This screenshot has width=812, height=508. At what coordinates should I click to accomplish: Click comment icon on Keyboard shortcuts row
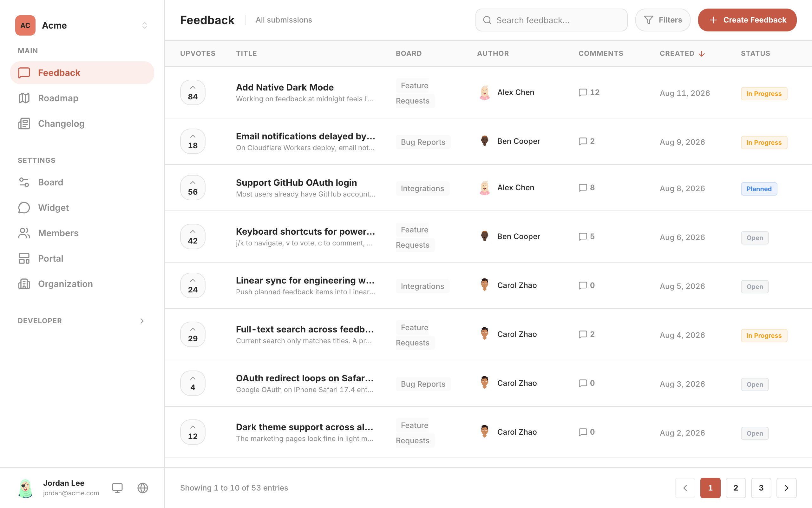tap(583, 237)
